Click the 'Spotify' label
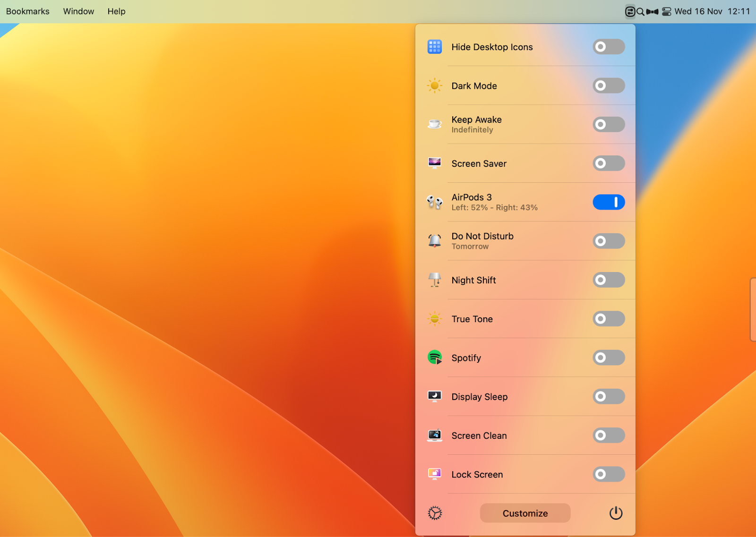The image size is (756, 537). click(466, 358)
